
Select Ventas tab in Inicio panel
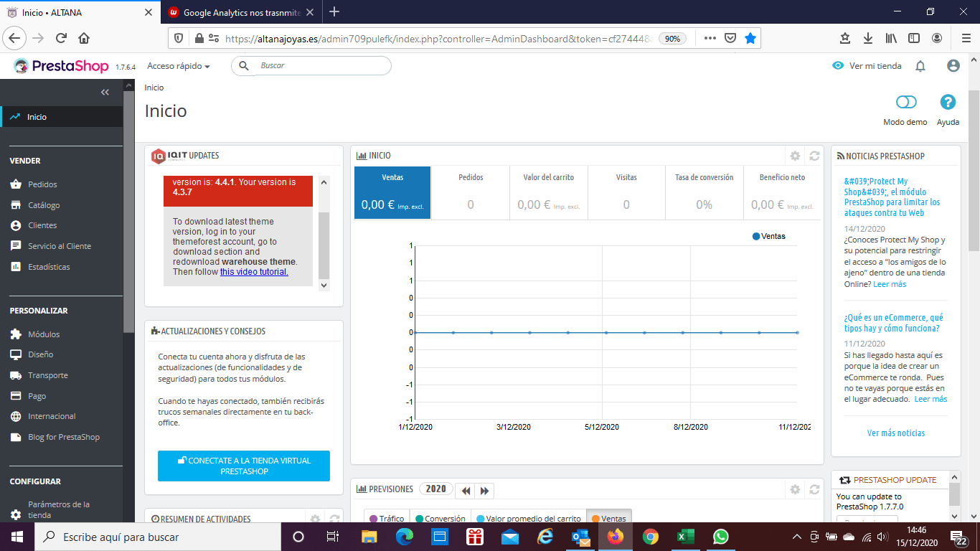click(x=392, y=193)
